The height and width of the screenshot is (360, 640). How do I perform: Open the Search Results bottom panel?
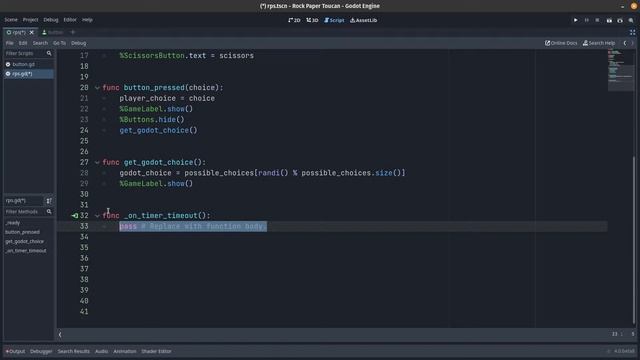(73, 351)
